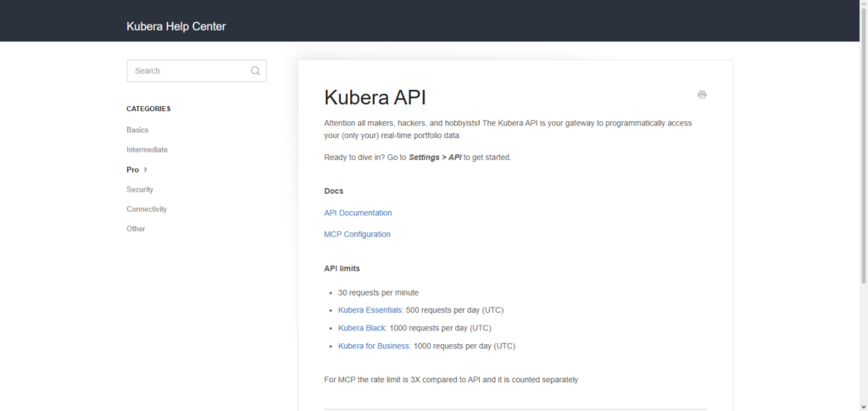Click the search magnifier icon

[x=255, y=71]
